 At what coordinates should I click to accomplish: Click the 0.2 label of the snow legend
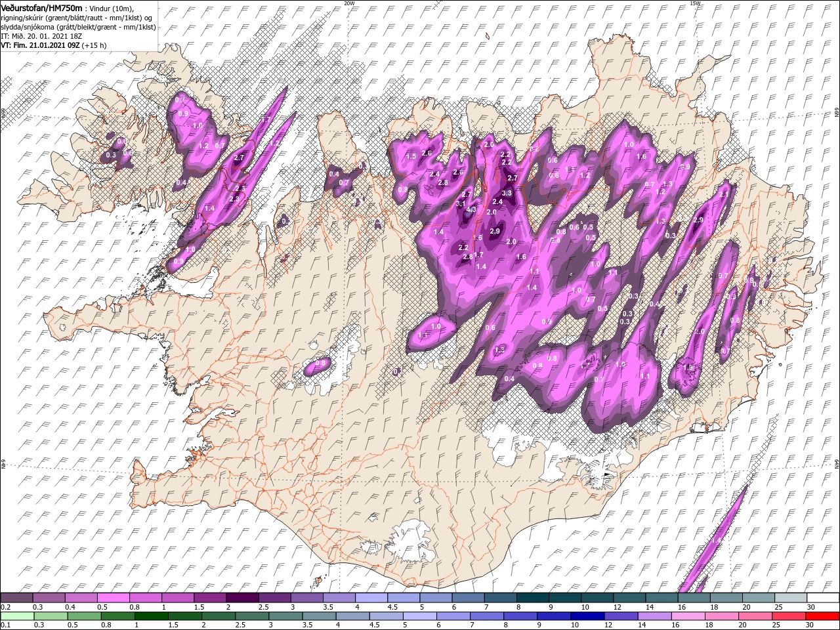tap(5, 607)
